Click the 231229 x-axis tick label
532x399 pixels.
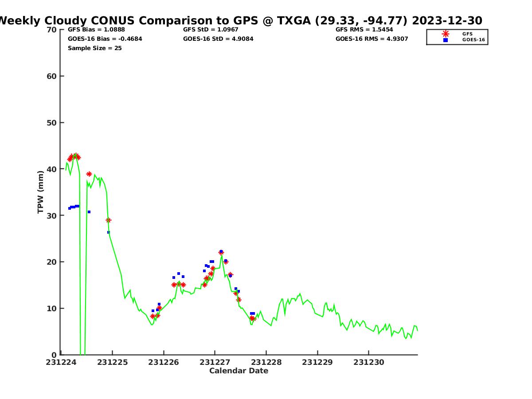point(317,363)
